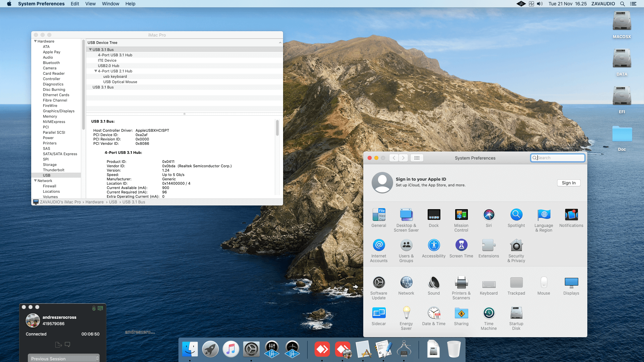This screenshot has width=644, height=362.
Task: Open Sidecar preferences
Action: (x=379, y=316)
